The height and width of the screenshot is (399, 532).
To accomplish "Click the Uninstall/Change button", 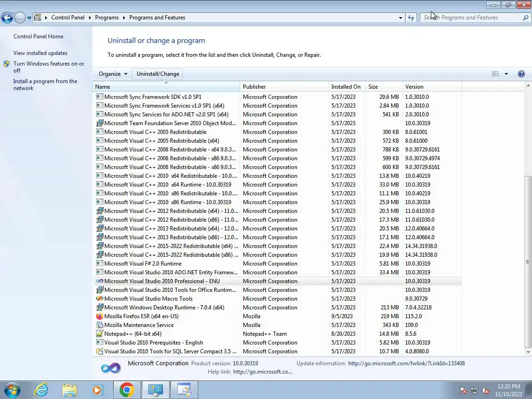I will pos(158,73).
